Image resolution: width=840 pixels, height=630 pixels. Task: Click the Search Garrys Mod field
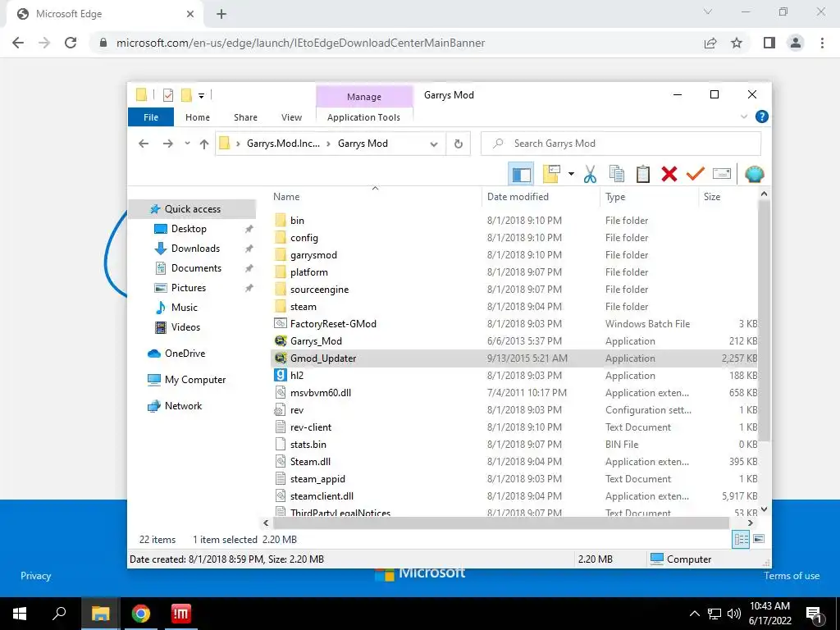pyautogui.click(x=621, y=144)
